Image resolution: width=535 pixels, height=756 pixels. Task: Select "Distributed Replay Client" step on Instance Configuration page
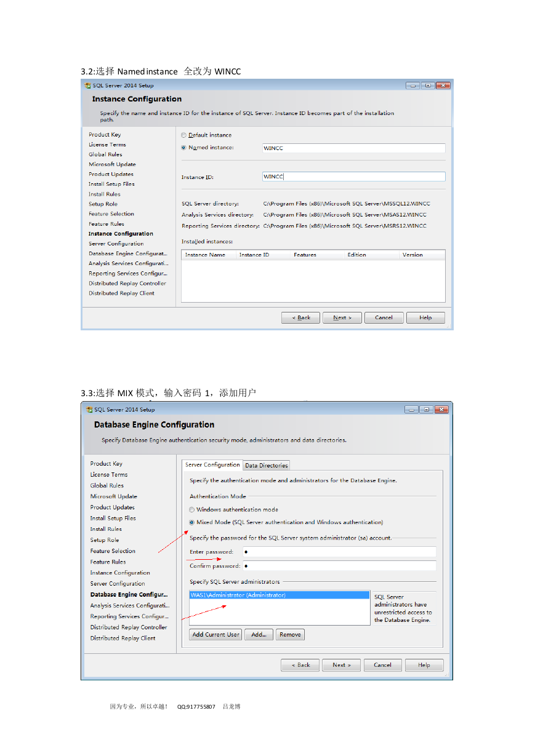click(x=121, y=293)
